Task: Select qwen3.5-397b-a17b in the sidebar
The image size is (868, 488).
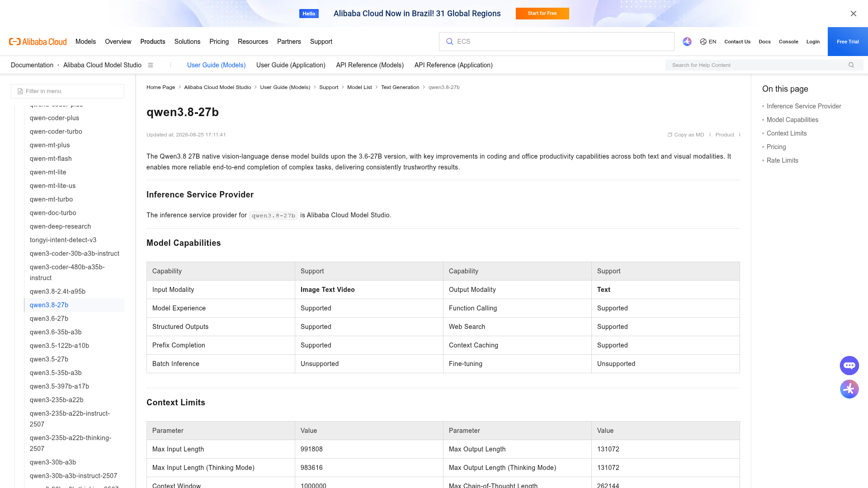Action: click(x=59, y=386)
